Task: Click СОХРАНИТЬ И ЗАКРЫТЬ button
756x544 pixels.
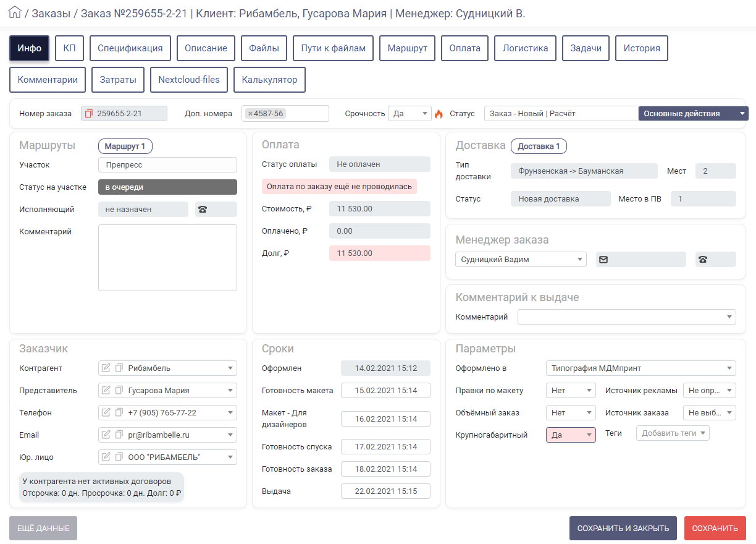Action: click(x=623, y=529)
